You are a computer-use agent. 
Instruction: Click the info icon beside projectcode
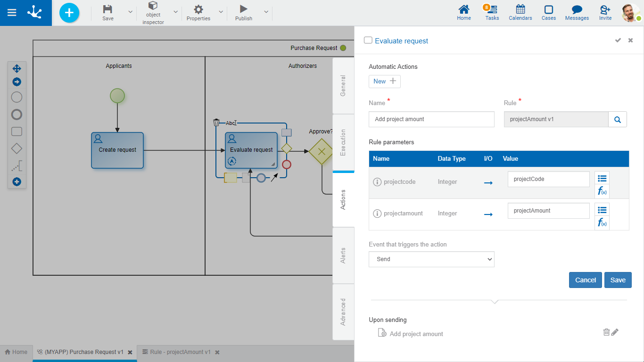tap(377, 182)
